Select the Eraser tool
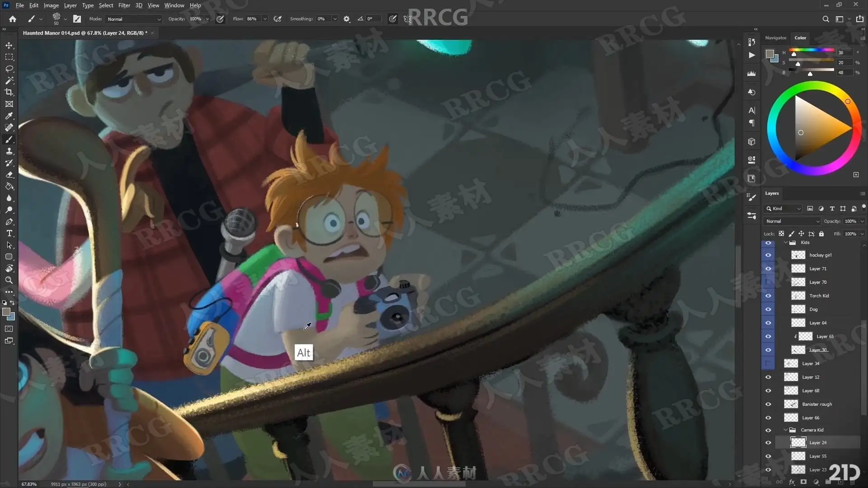This screenshot has width=868, height=488. tap(9, 175)
